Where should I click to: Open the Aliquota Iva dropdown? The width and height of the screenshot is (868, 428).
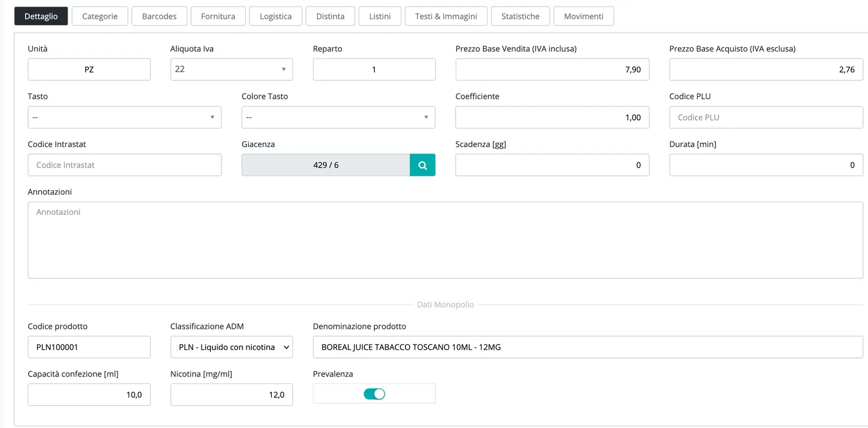tap(232, 69)
